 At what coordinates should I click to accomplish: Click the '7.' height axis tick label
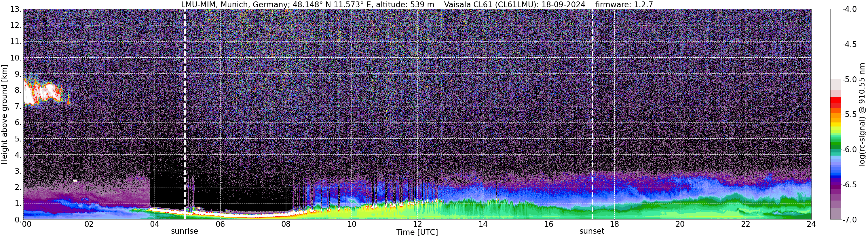[18, 107]
